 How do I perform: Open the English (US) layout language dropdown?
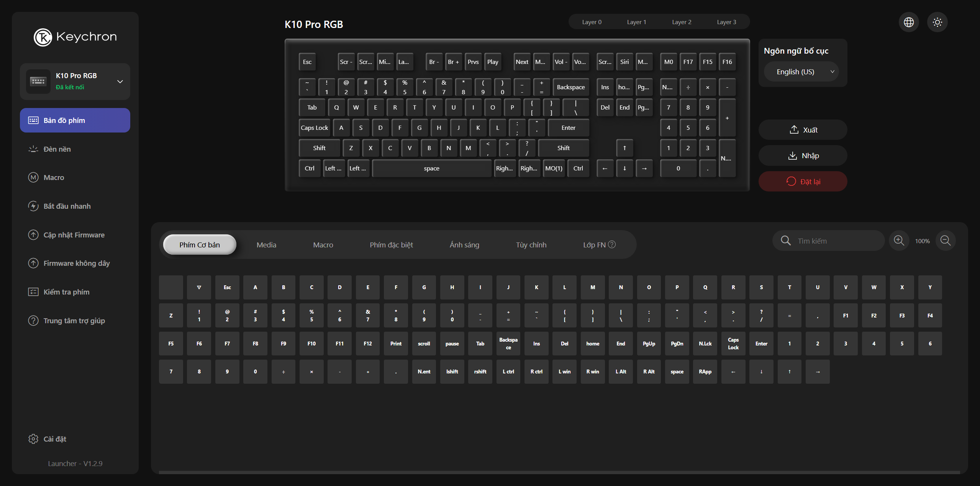pyautogui.click(x=801, y=72)
